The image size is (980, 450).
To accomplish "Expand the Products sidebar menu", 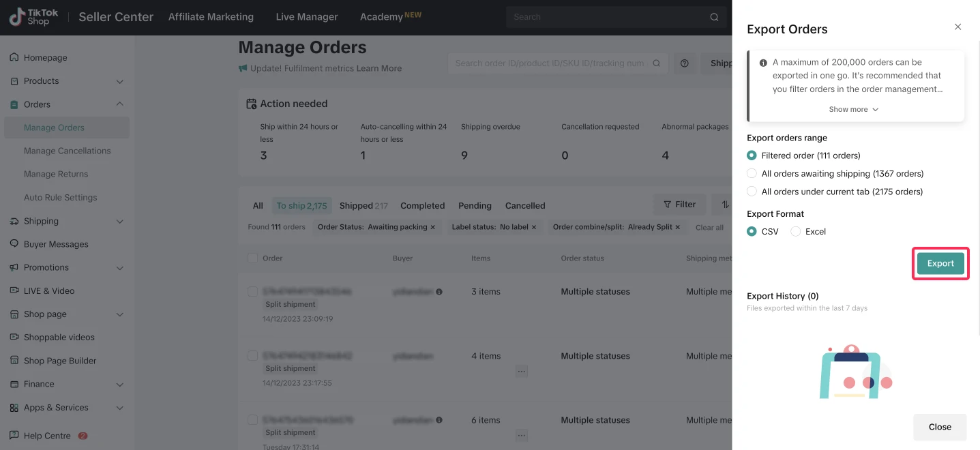I will pos(120,81).
